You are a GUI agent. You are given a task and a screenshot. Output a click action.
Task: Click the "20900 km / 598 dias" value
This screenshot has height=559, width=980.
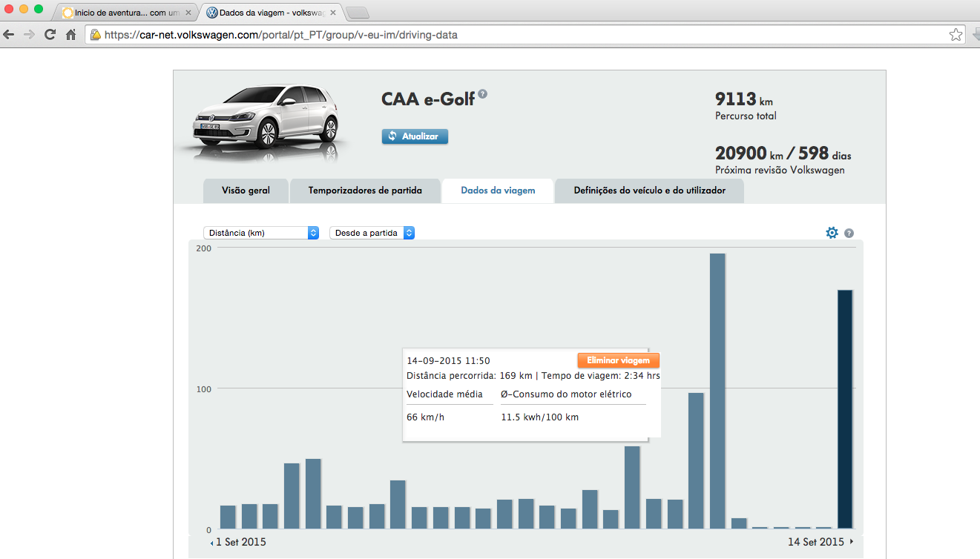[x=783, y=153]
